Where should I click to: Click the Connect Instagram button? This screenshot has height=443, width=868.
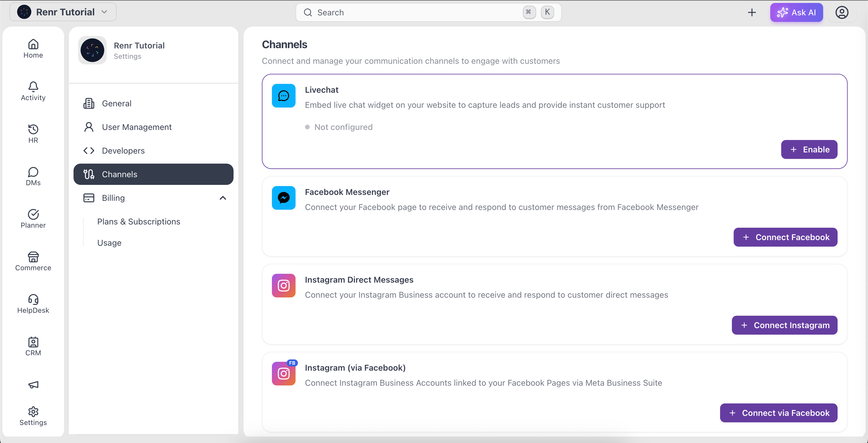pos(784,325)
